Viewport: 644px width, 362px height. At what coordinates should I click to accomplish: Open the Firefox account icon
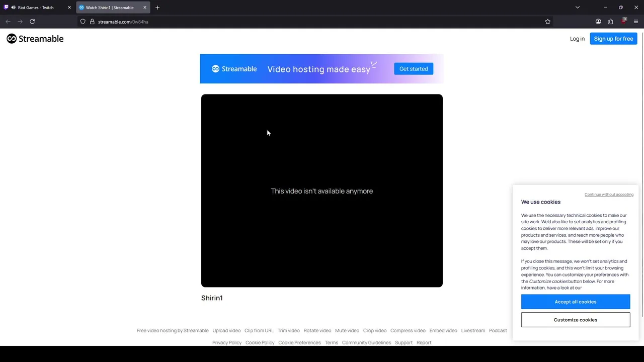coord(598,22)
